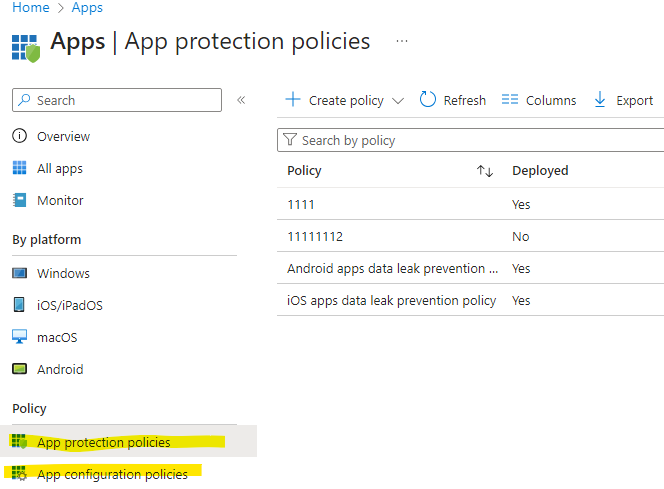Open App configuration policies
Screen dimensions: 664x489
click(x=112, y=474)
